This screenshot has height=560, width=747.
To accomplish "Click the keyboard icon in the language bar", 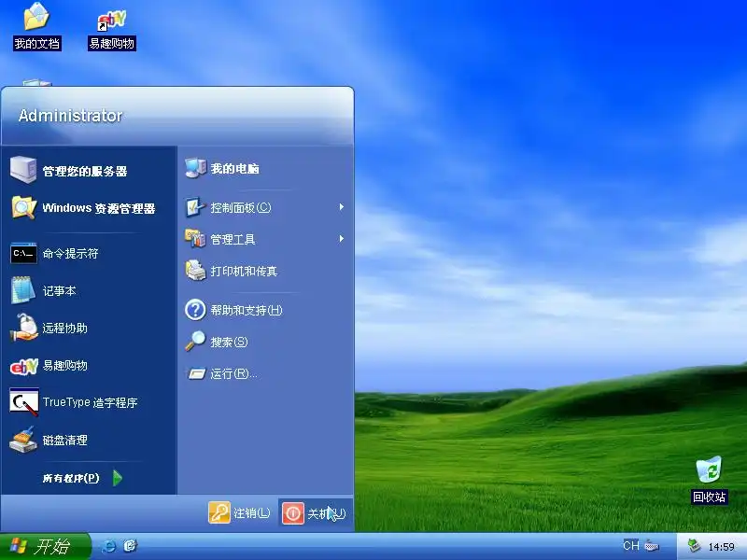I will (x=652, y=546).
